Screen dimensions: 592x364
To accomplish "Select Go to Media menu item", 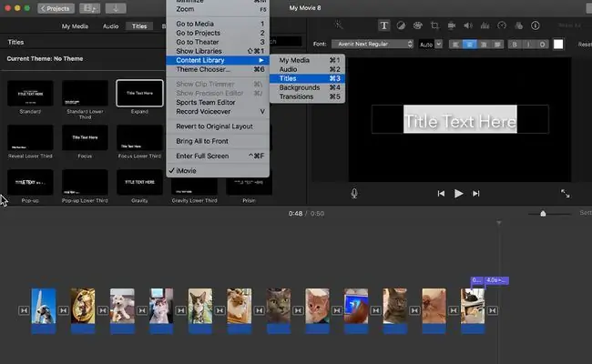I will click(x=218, y=24).
